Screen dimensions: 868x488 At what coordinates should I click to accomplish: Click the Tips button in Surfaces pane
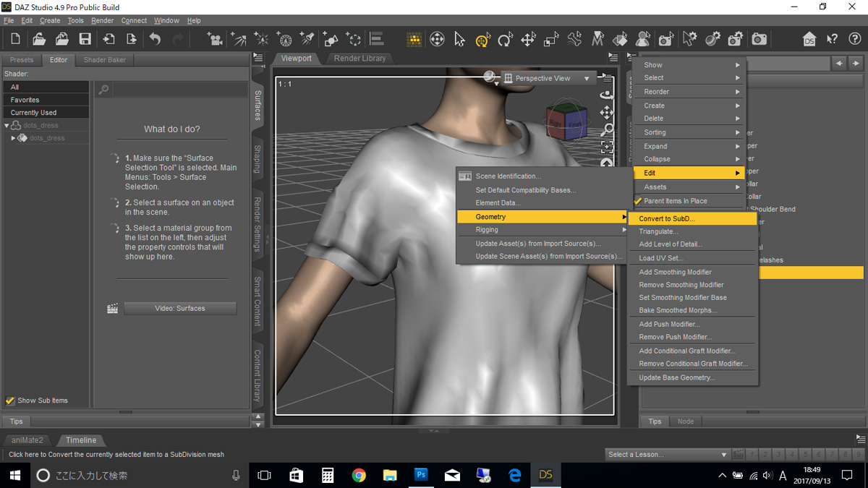pos(16,421)
